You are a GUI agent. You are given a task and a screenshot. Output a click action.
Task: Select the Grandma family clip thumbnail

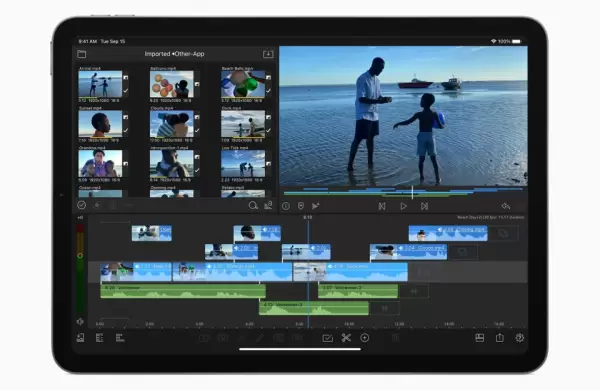pyautogui.click(x=100, y=163)
